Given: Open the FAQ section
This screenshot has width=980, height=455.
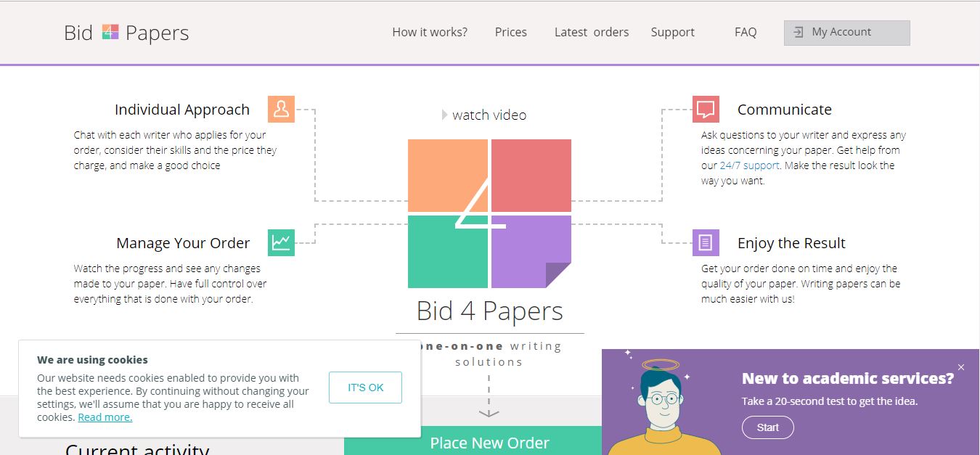Looking at the screenshot, I should tap(746, 32).
